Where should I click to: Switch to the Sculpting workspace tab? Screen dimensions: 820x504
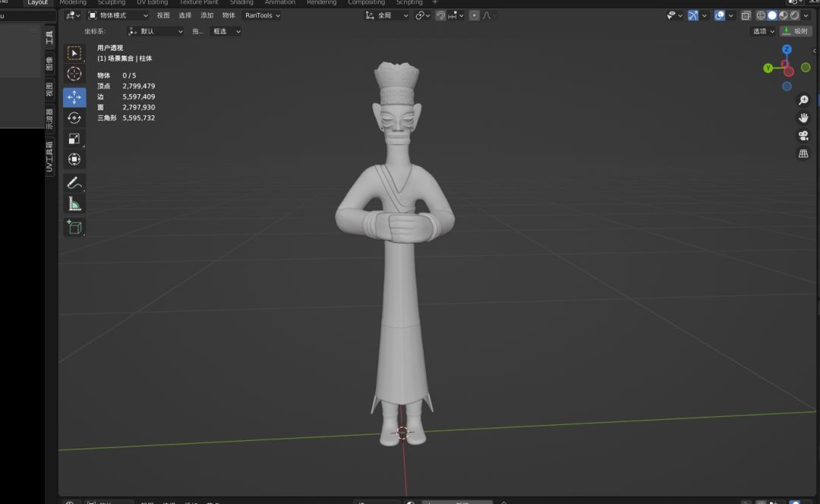112,2
